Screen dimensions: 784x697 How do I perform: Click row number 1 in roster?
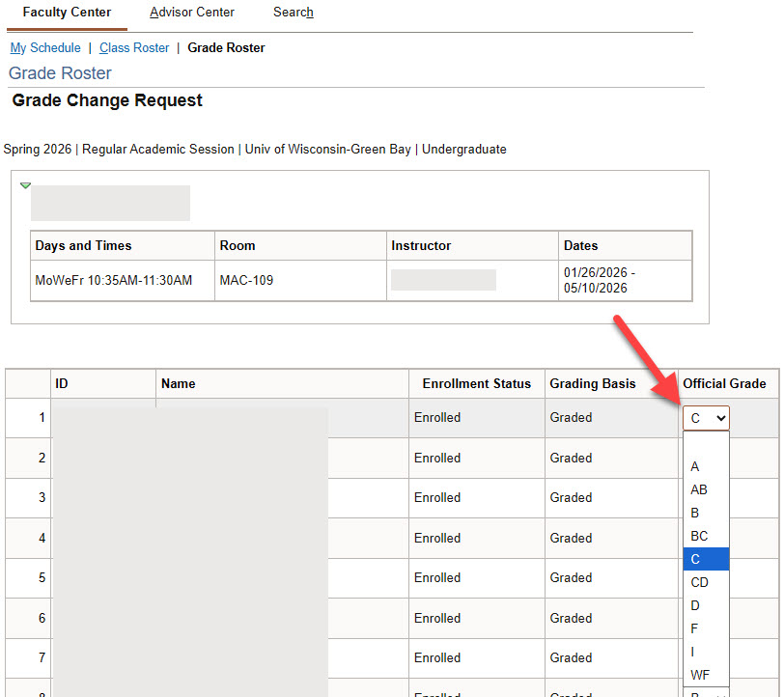42,417
